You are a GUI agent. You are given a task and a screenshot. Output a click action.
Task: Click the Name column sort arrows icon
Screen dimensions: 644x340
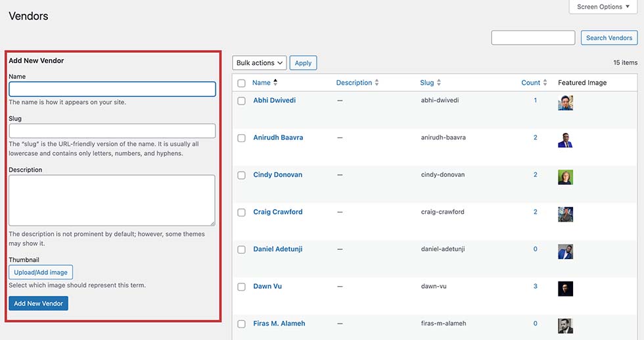pyautogui.click(x=275, y=82)
